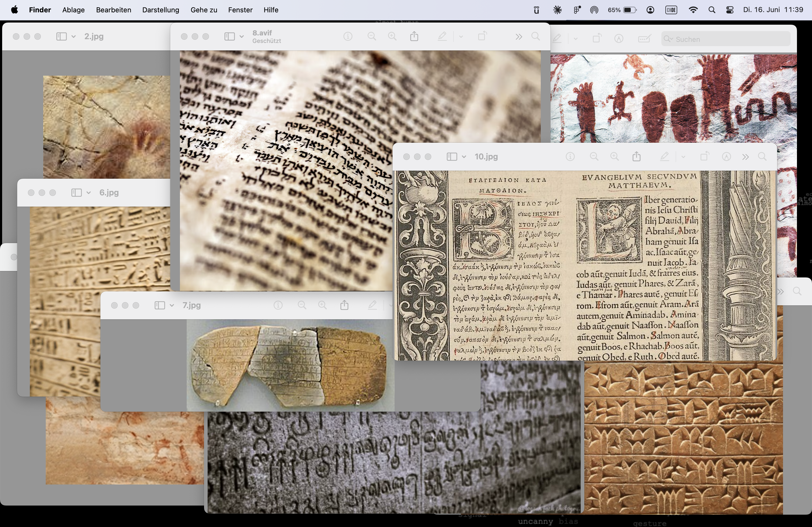Expand sidebar view menu in 8.avif window

click(x=242, y=36)
